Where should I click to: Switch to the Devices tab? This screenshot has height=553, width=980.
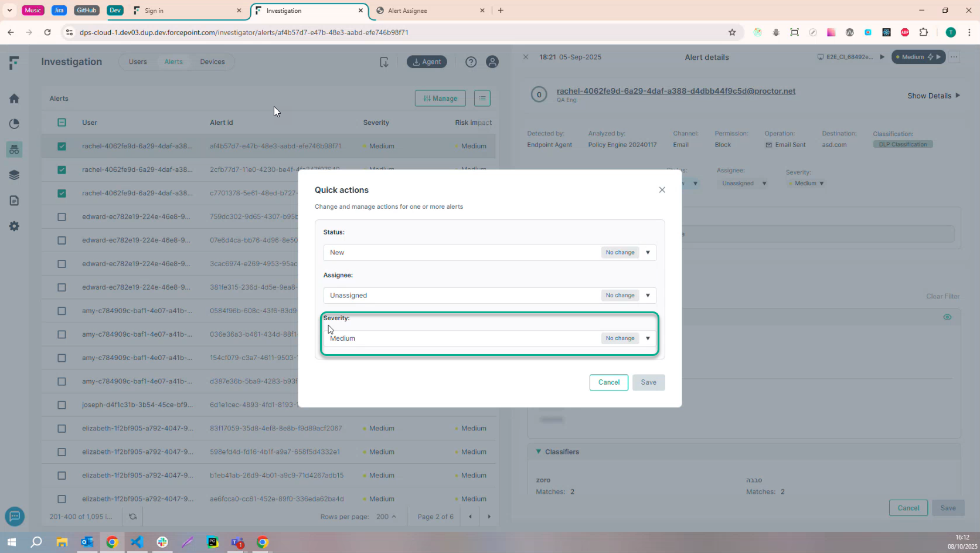pyautogui.click(x=212, y=62)
